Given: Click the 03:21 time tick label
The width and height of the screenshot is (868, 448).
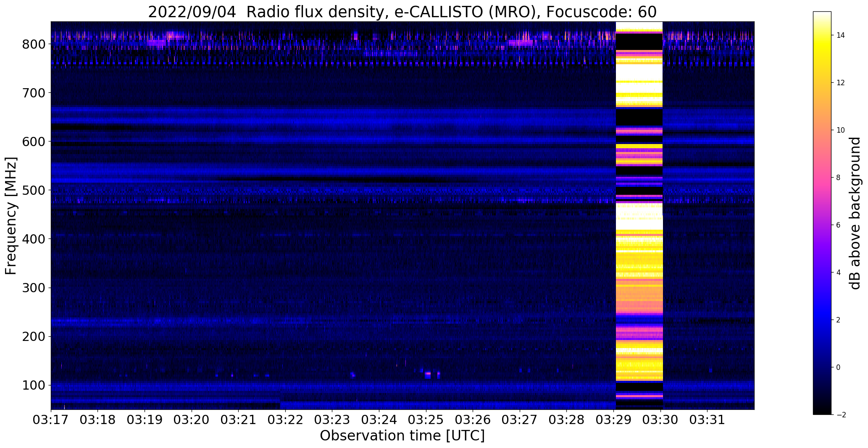Looking at the screenshot, I should (x=239, y=420).
